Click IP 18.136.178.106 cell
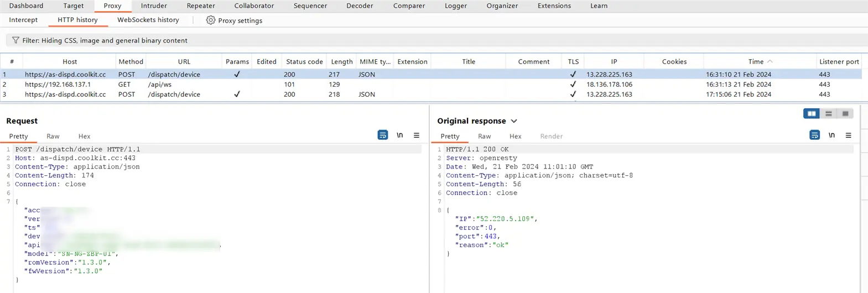868x293 pixels. click(x=609, y=84)
